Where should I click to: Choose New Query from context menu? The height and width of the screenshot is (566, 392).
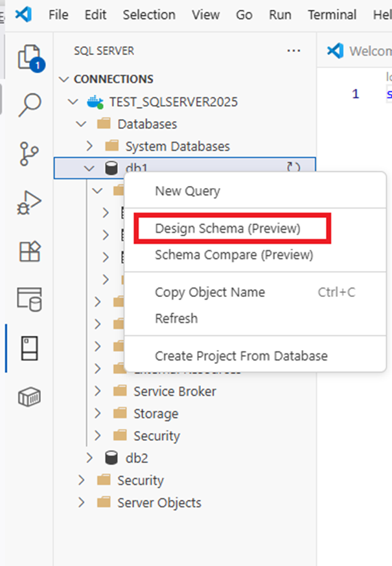255,191
